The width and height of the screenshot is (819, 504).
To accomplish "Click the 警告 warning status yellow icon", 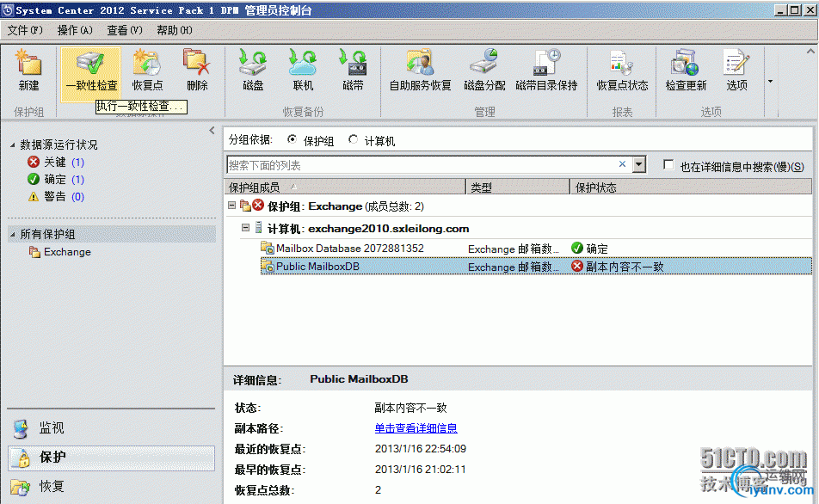I will tap(34, 196).
